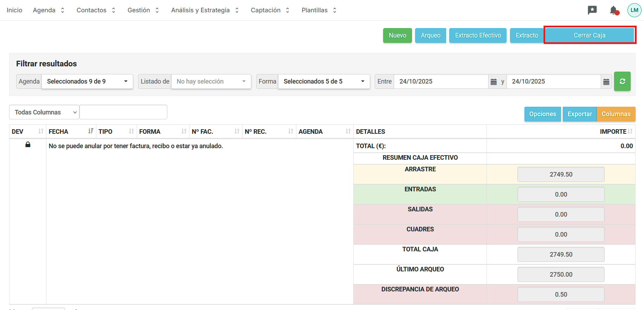Click the green refresh filter button
The width and height of the screenshot is (644, 310).
pos(622,81)
